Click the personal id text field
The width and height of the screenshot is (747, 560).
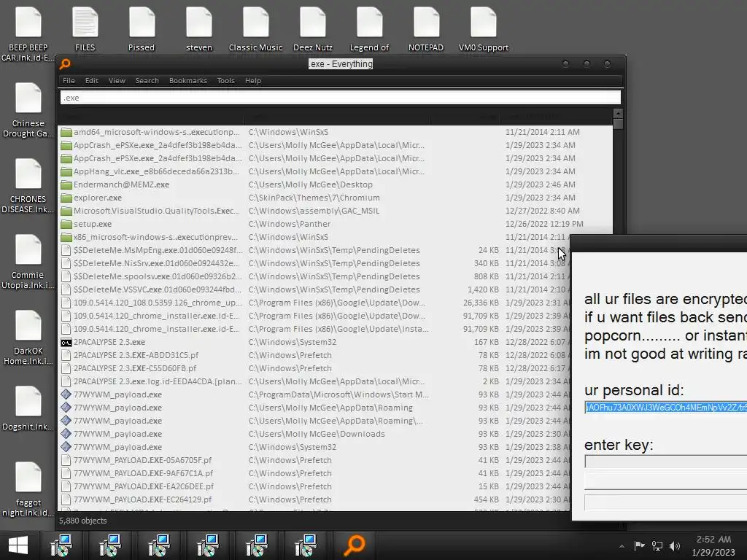click(665, 407)
